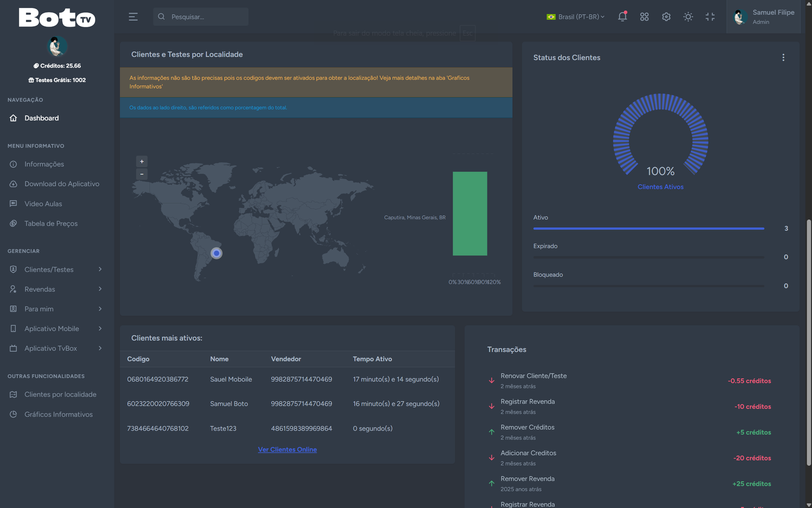Sort by Codigo column header
The height and width of the screenshot is (508, 812).
tap(138, 359)
